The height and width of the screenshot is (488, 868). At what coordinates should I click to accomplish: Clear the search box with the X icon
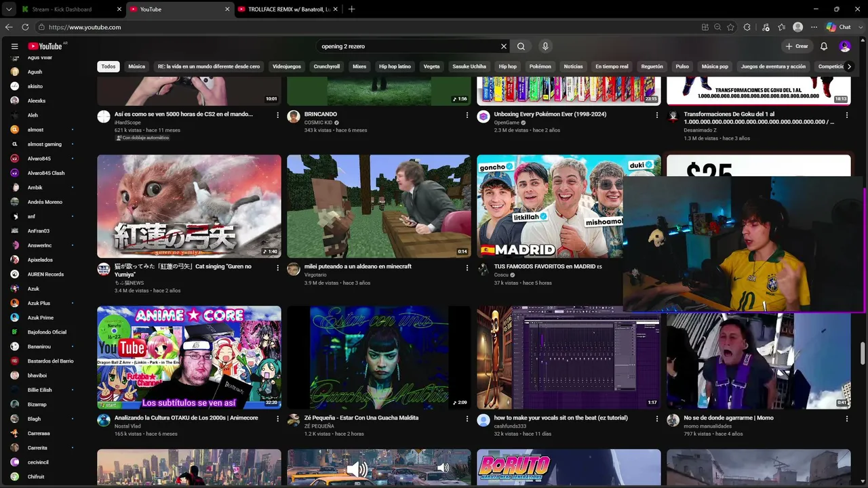coord(504,46)
